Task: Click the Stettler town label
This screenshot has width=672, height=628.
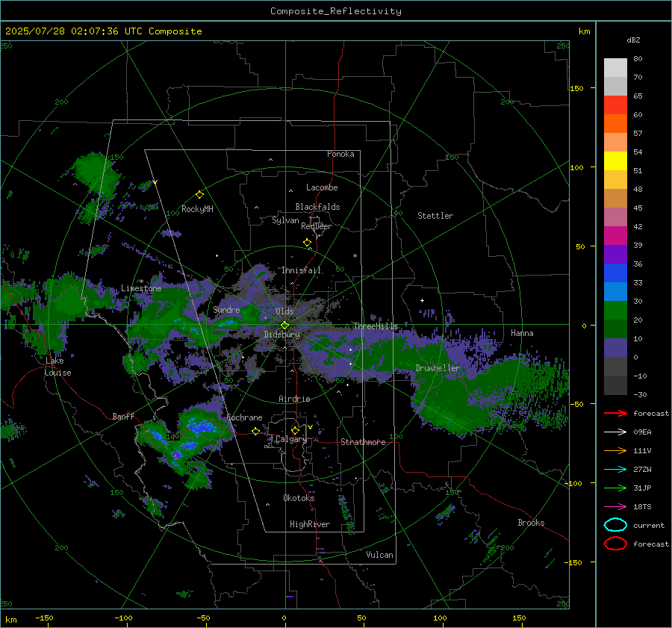Action: tap(435, 216)
